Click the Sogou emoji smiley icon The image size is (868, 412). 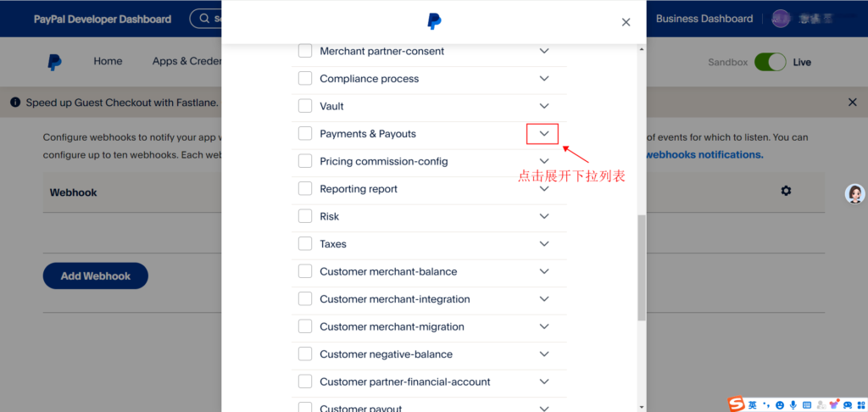tap(779, 405)
